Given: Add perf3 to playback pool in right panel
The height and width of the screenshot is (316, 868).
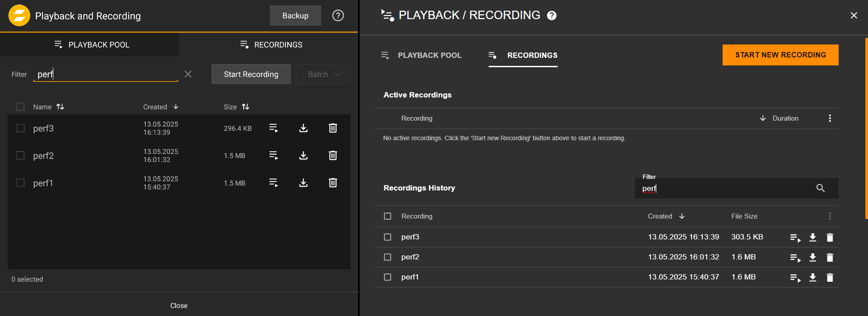Looking at the screenshot, I should pos(795,238).
